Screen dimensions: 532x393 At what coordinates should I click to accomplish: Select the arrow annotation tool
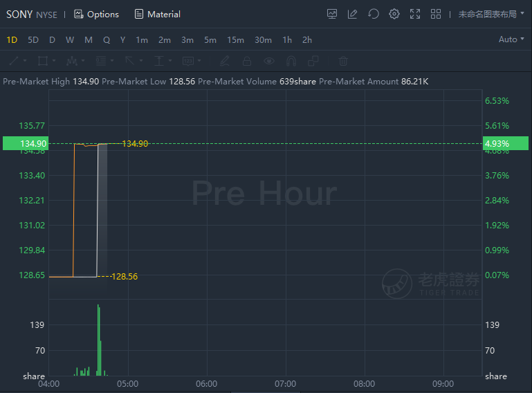click(129, 61)
